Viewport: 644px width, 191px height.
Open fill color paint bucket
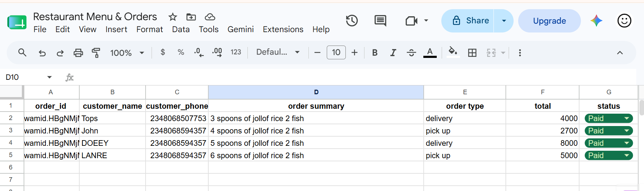[x=453, y=53]
